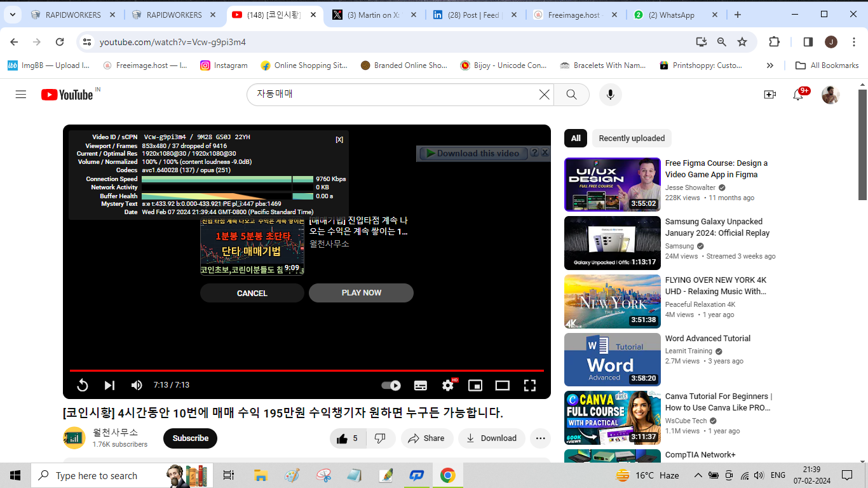Viewport: 868px width, 488px height.
Task: Replay the finished video
Action: click(x=83, y=385)
